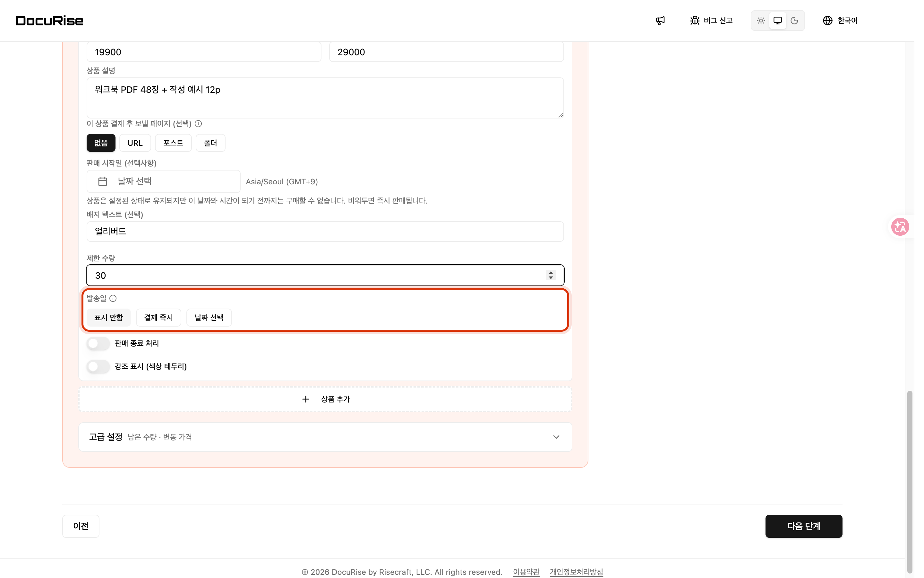
Task: Open 개인정보처리방침 footer link
Action: coord(576,572)
